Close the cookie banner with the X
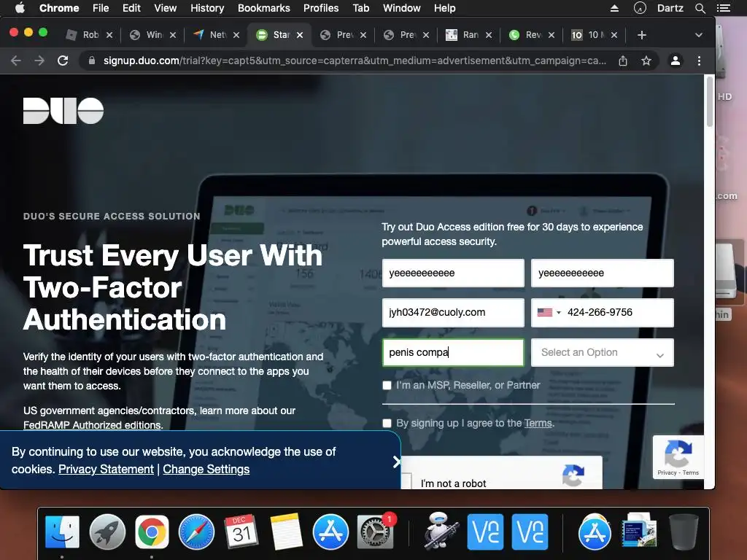The height and width of the screenshot is (560, 747). 396,462
